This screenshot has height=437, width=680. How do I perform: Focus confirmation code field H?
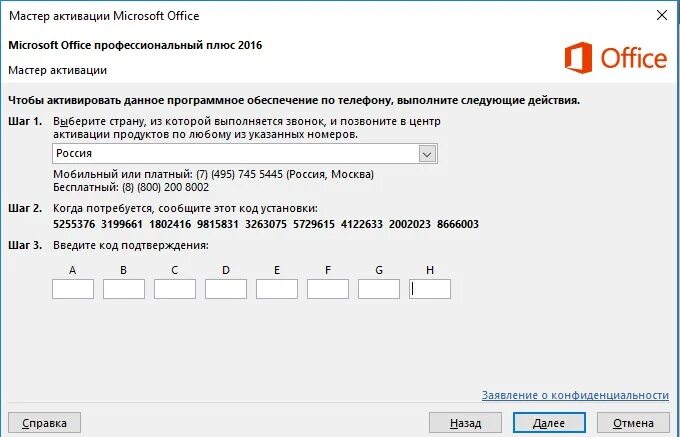(430, 289)
